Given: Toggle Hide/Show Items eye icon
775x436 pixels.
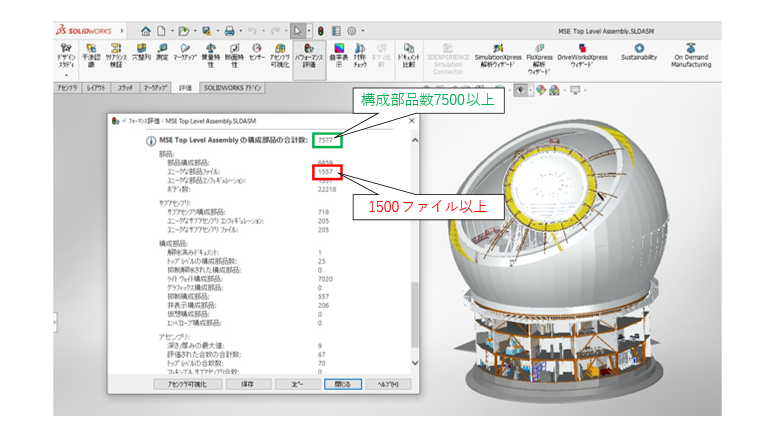Looking at the screenshot, I should pos(520,90).
